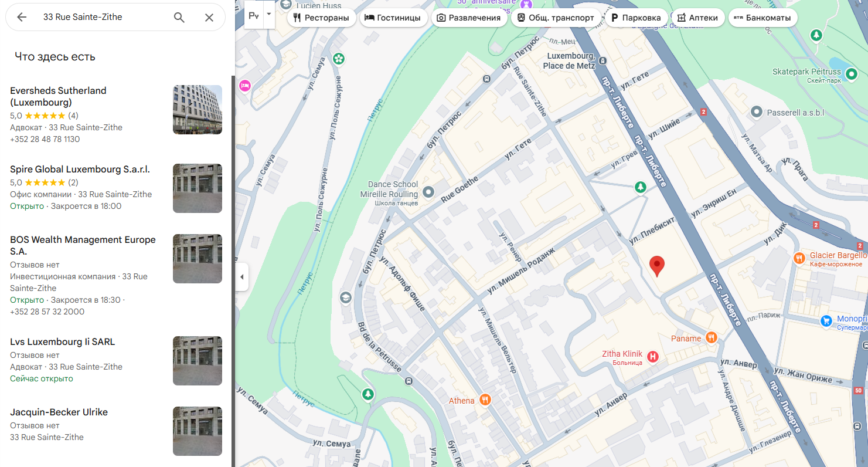Screen dimensions: 868x467
Task: Expand the input tool dropdown arrow
Action: (x=269, y=16)
